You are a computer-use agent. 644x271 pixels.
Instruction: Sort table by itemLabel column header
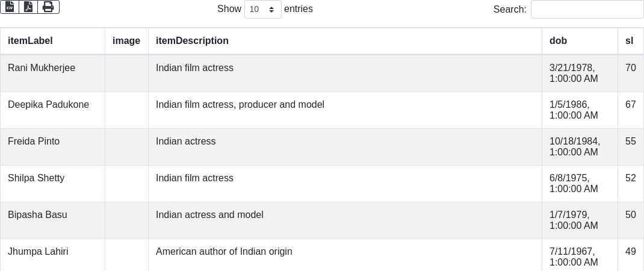(x=30, y=41)
